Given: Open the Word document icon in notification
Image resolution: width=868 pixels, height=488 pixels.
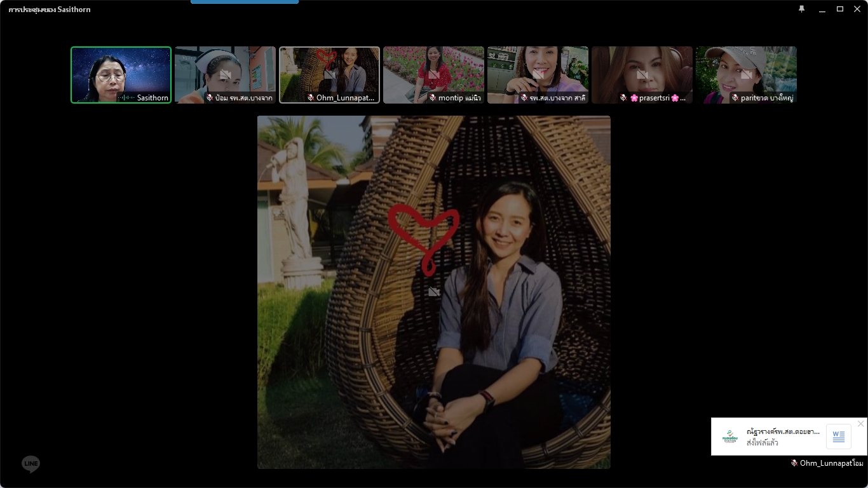Looking at the screenshot, I should point(838,437).
